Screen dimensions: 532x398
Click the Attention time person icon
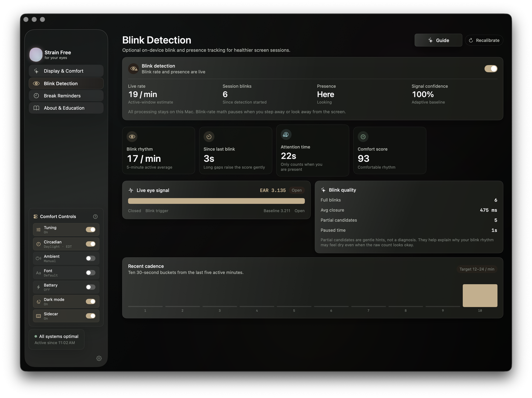pos(286,134)
